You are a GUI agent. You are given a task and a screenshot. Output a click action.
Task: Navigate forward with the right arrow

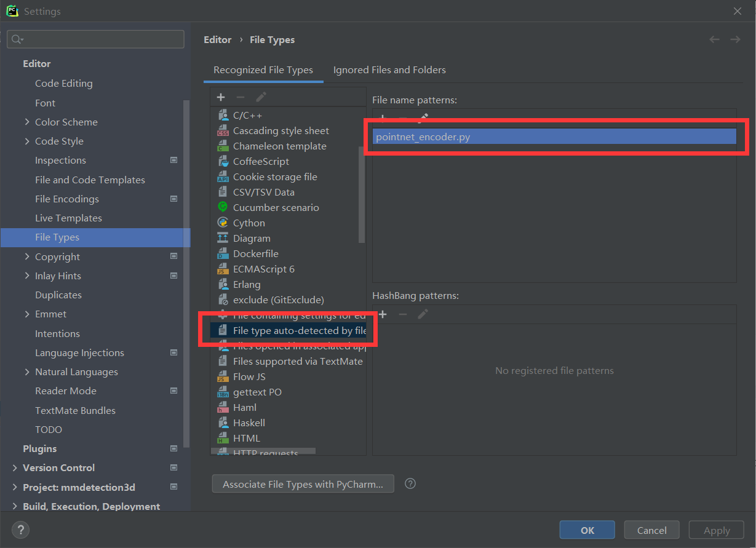coord(735,39)
